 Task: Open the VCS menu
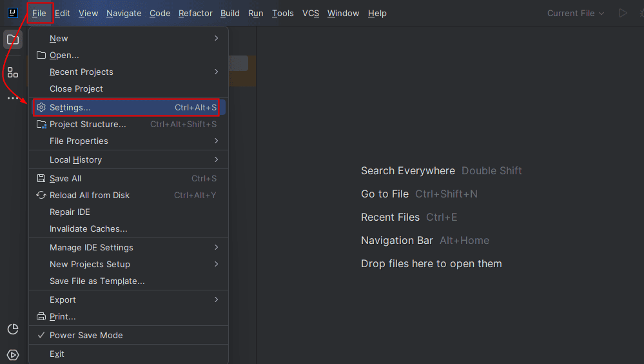coord(311,13)
